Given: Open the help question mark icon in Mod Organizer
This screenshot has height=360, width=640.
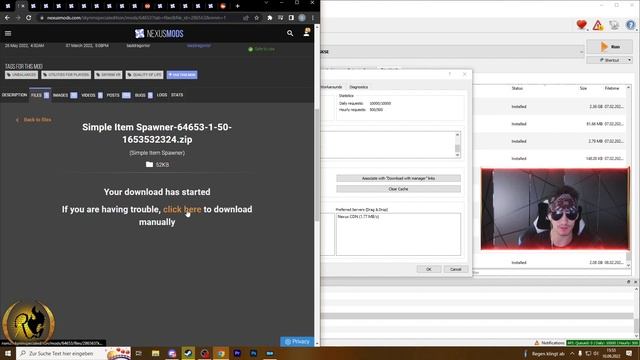Looking at the screenshot, I should click(x=631, y=25).
